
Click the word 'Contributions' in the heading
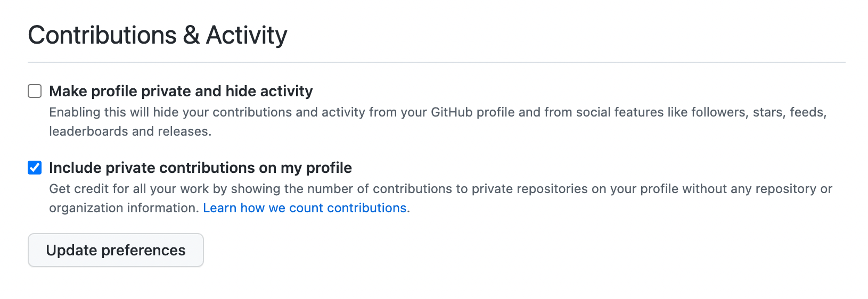coord(102,35)
